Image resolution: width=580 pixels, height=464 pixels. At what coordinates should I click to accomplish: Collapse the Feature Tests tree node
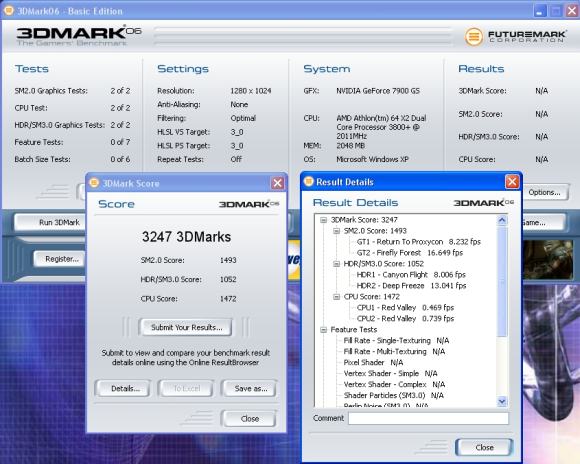[323, 330]
